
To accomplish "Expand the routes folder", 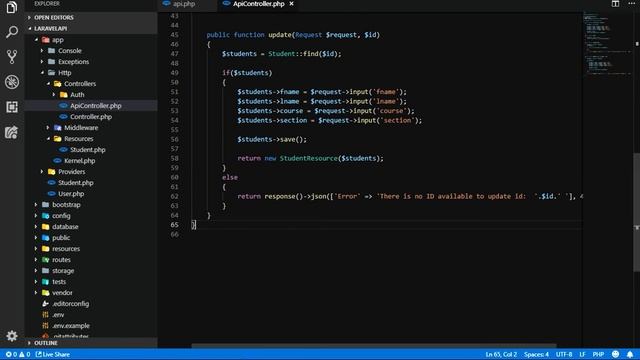I will coord(61,260).
